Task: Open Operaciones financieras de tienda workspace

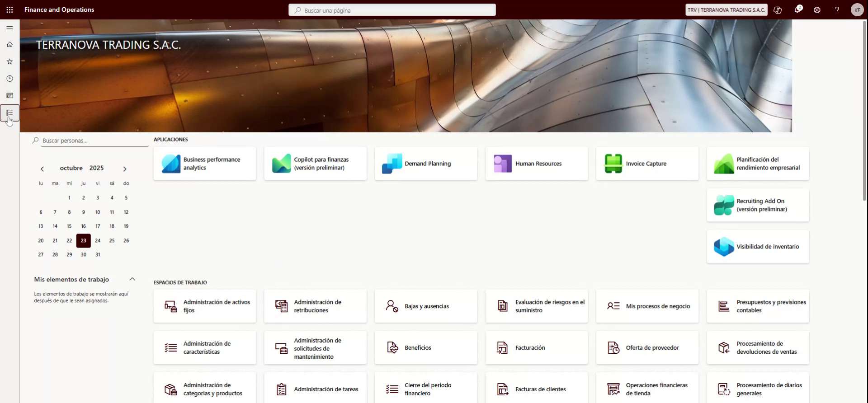Action: click(x=647, y=389)
